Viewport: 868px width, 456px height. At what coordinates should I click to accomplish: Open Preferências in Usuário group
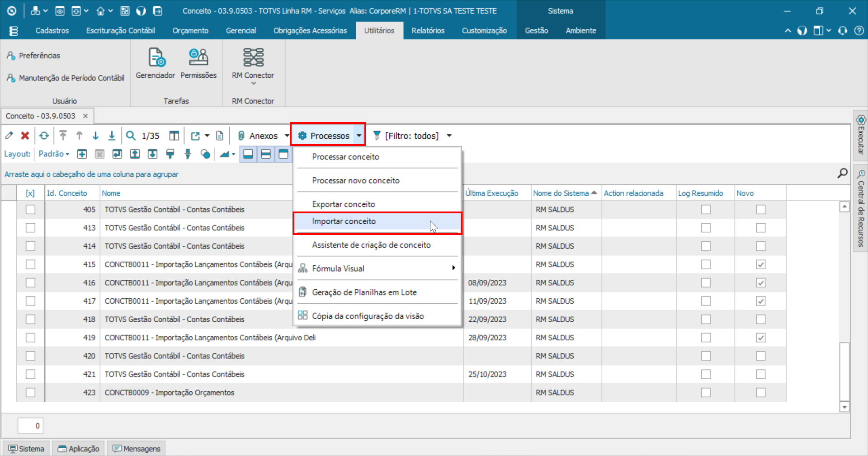(x=33, y=56)
